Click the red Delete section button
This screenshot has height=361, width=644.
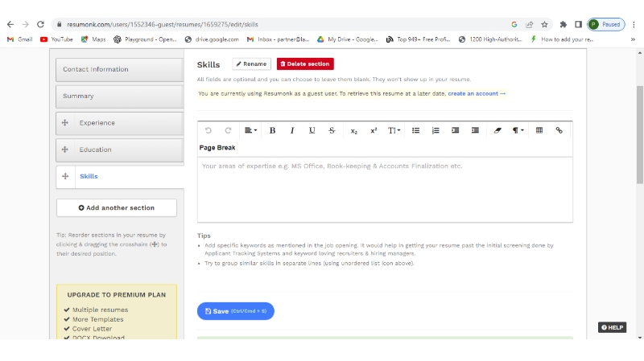(304, 64)
